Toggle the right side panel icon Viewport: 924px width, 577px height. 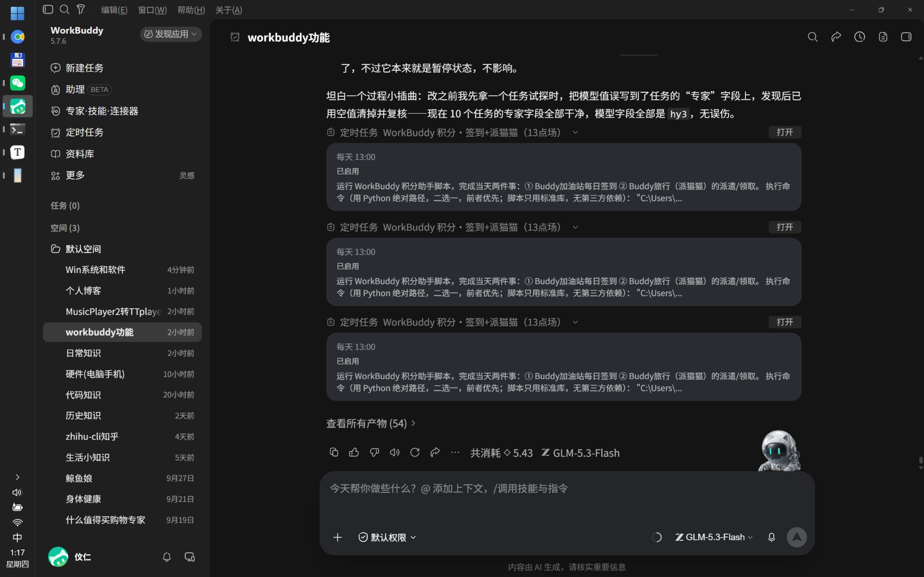[x=906, y=37]
